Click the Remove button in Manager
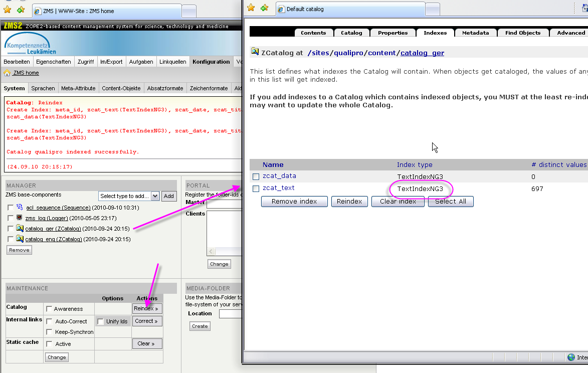 coord(19,250)
